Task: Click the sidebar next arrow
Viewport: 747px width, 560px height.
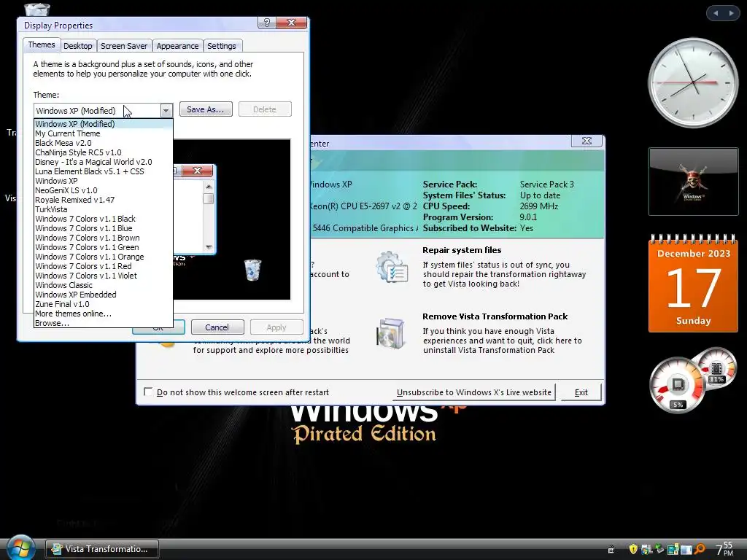Action: tap(731, 13)
